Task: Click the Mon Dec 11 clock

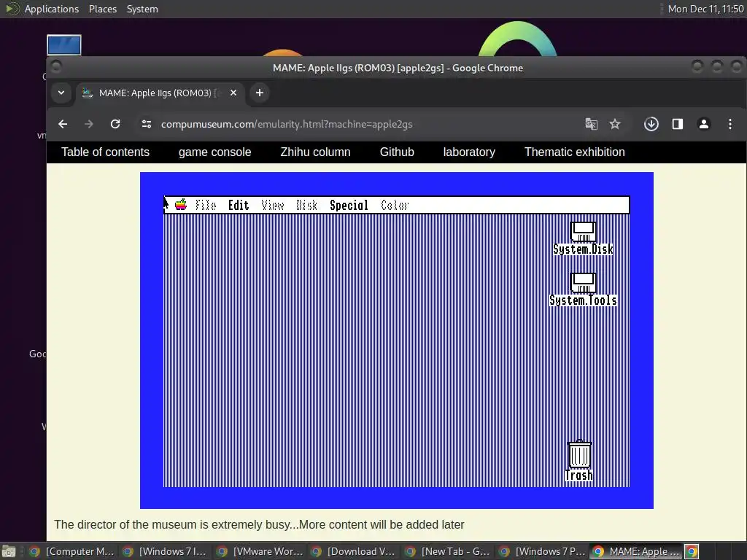Action: click(x=705, y=9)
